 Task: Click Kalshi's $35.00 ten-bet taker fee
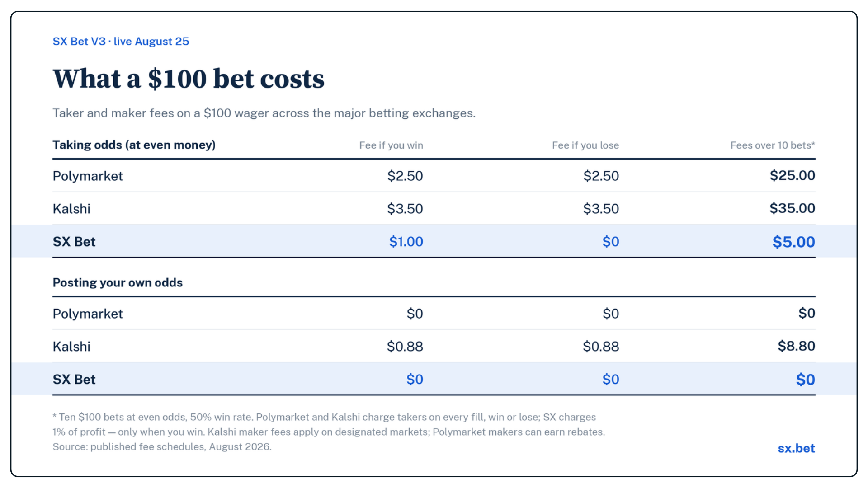793,208
